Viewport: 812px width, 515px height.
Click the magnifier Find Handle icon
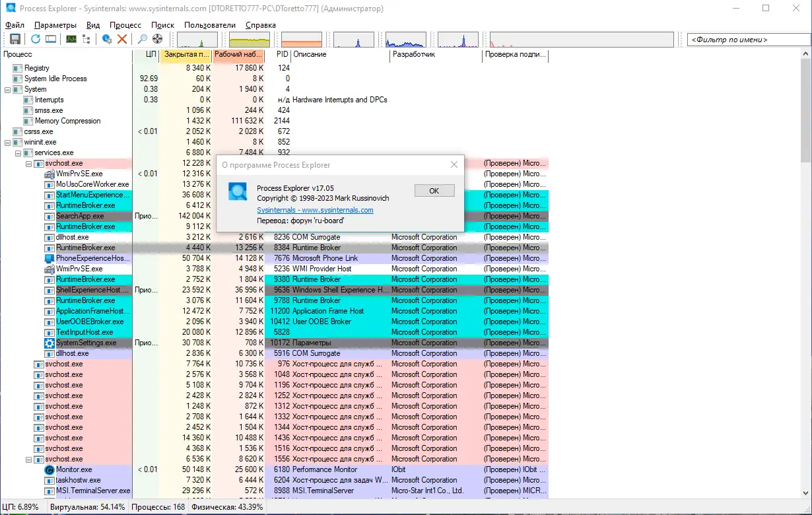pyautogui.click(x=143, y=39)
